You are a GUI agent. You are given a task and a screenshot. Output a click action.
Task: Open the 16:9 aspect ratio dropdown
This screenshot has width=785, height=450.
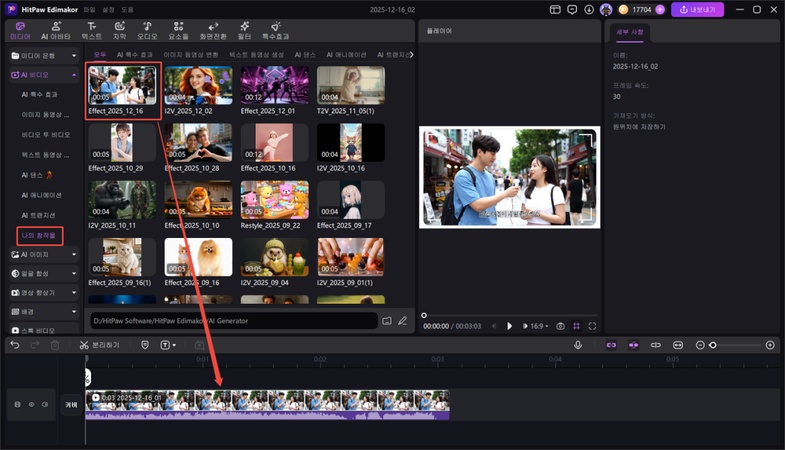tap(538, 326)
